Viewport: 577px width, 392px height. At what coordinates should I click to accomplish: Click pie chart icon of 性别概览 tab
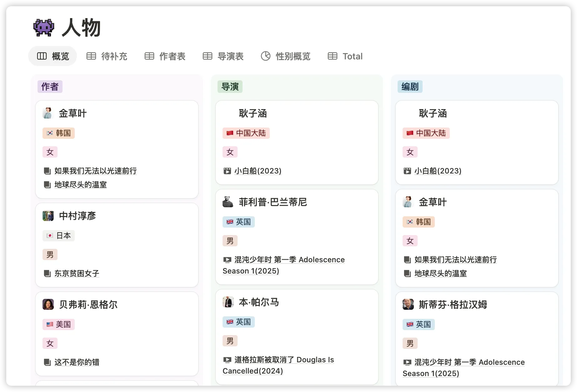pyautogui.click(x=266, y=56)
